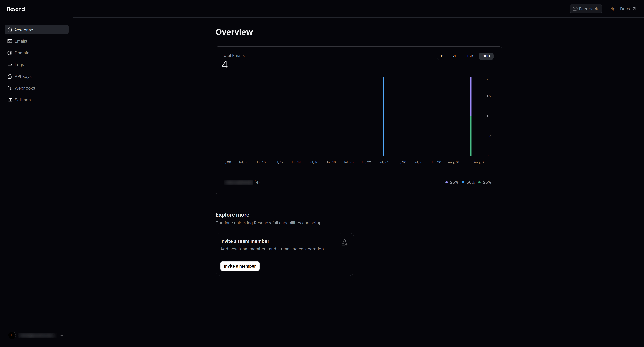Image resolution: width=644 pixels, height=347 pixels.
Task: Click the Invite a member button
Action: click(x=240, y=266)
